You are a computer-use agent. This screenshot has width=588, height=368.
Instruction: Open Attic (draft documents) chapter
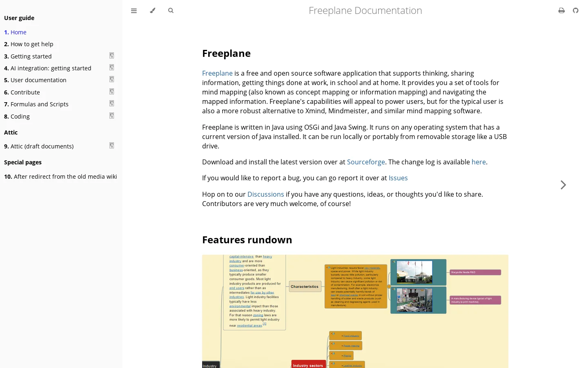(39, 146)
